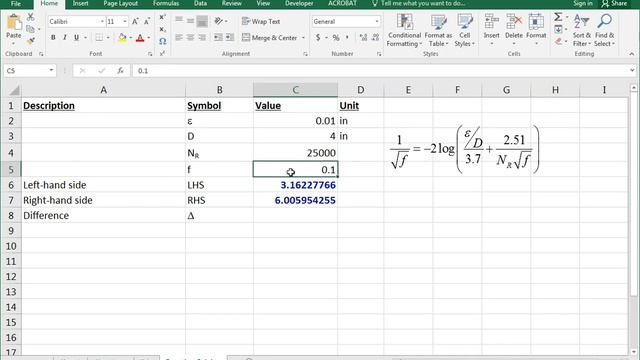Click Find & Select magnifier icon

(604, 21)
